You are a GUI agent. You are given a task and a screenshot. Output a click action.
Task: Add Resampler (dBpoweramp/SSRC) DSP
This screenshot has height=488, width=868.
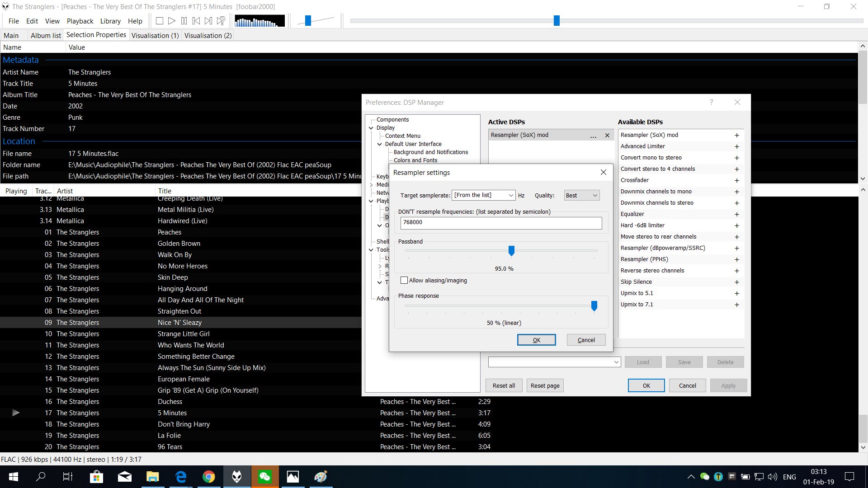tap(736, 248)
